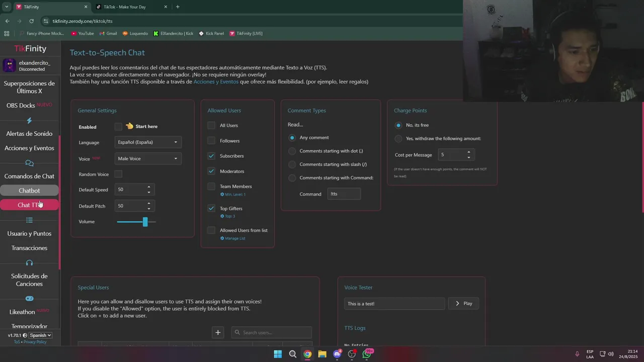The height and width of the screenshot is (362, 644).
Task: Click the chat bubbles section icon
Action: (29, 163)
